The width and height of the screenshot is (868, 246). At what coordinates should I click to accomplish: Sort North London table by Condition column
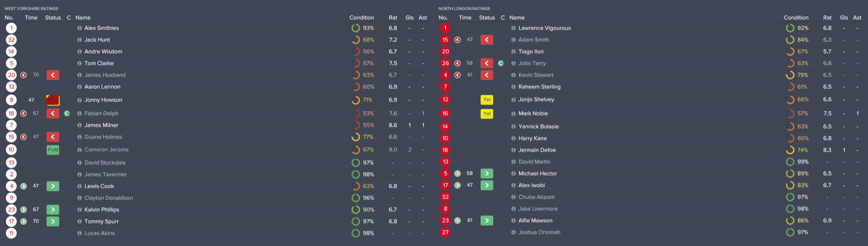pos(796,18)
